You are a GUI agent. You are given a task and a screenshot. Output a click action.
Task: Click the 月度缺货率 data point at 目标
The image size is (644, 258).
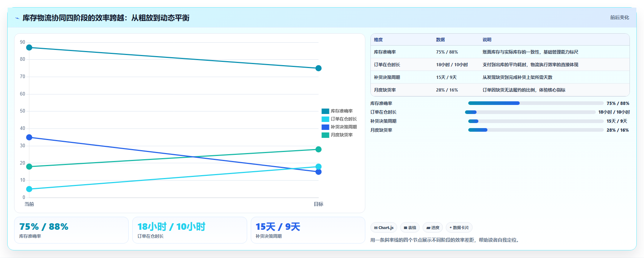pos(319,149)
